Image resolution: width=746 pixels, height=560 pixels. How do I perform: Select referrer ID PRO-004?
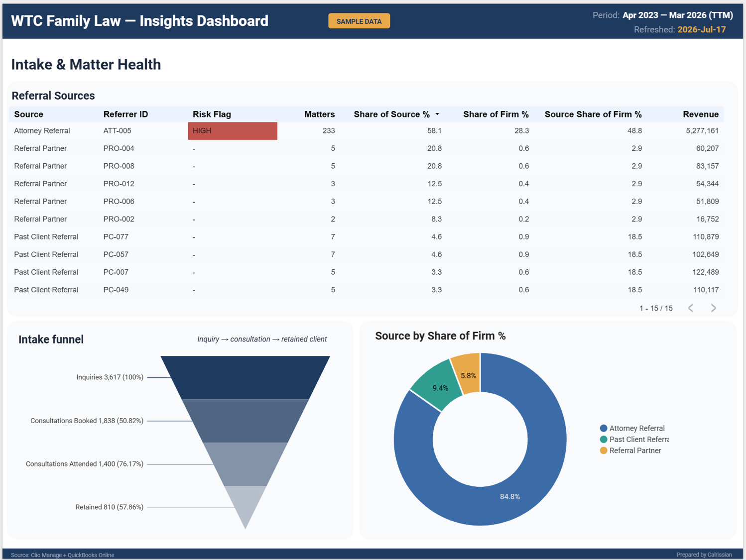click(x=119, y=148)
